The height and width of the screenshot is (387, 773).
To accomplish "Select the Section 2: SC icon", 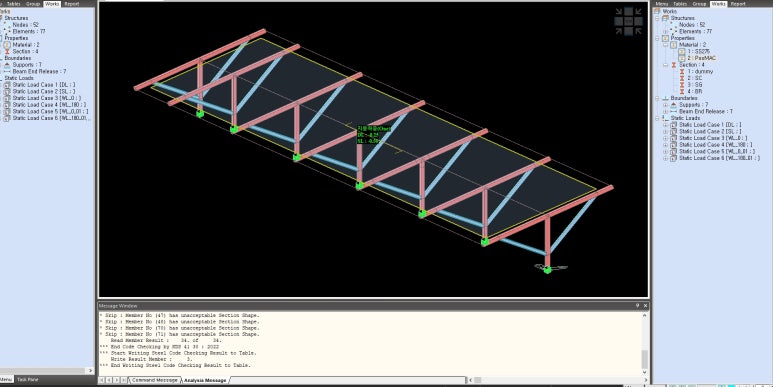I will 682,78.
